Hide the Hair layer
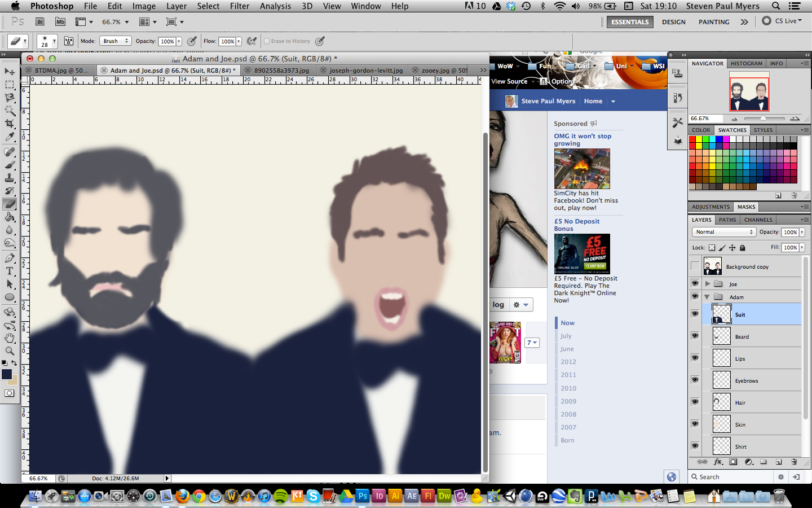 click(x=695, y=402)
